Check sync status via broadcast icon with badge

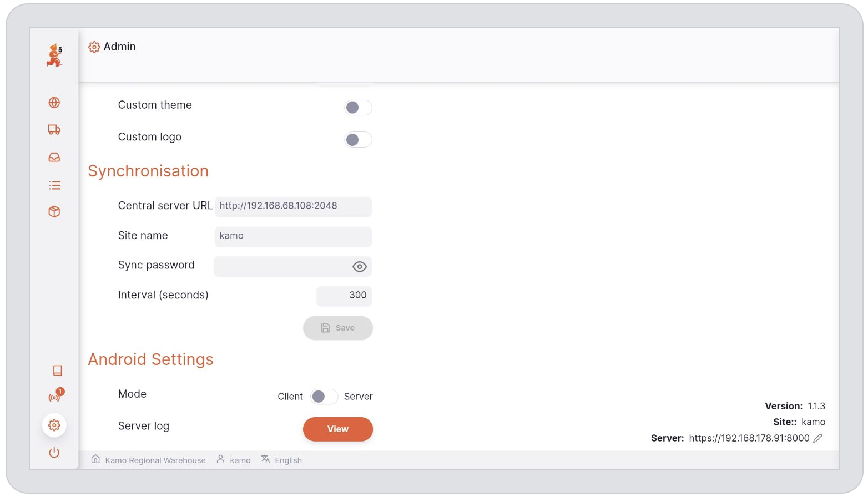tap(54, 397)
